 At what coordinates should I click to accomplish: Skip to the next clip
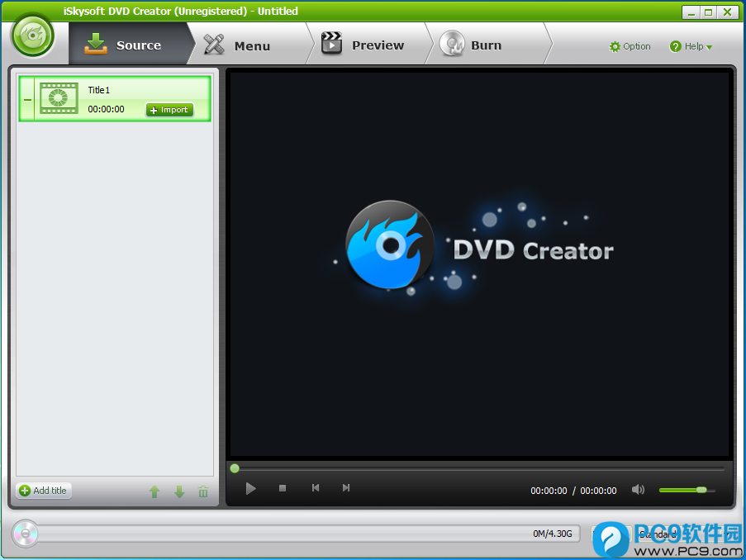click(x=346, y=487)
